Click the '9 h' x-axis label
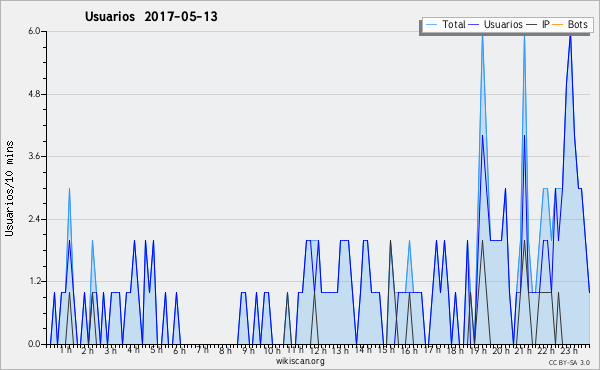This screenshot has width=600, height=370. point(248,351)
